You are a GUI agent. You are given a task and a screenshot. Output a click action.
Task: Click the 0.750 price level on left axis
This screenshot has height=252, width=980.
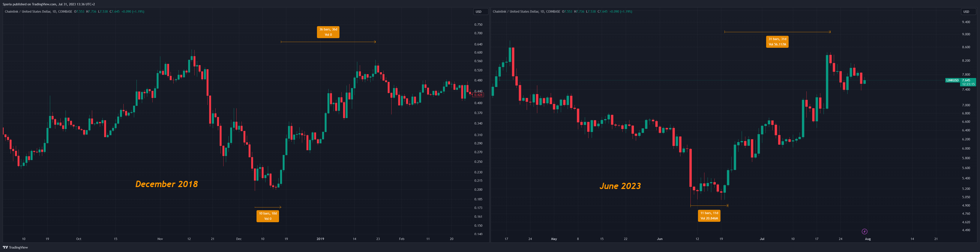(478, 25)
